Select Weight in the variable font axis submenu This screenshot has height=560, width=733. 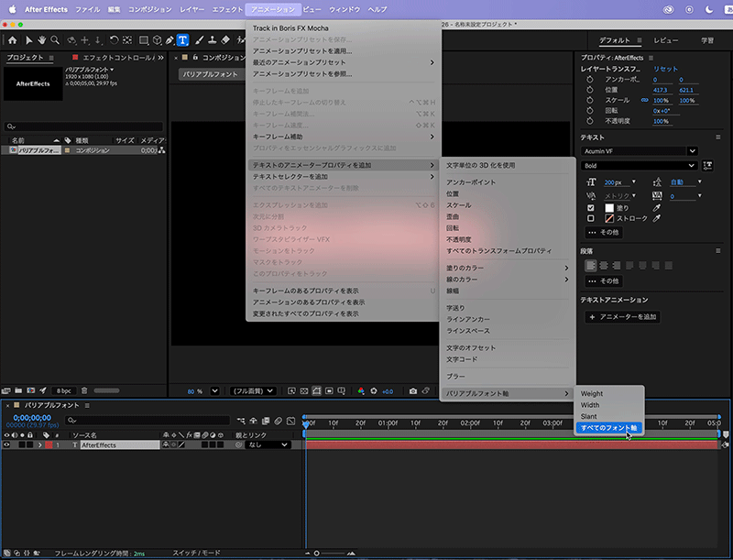(x=592, y=393)
